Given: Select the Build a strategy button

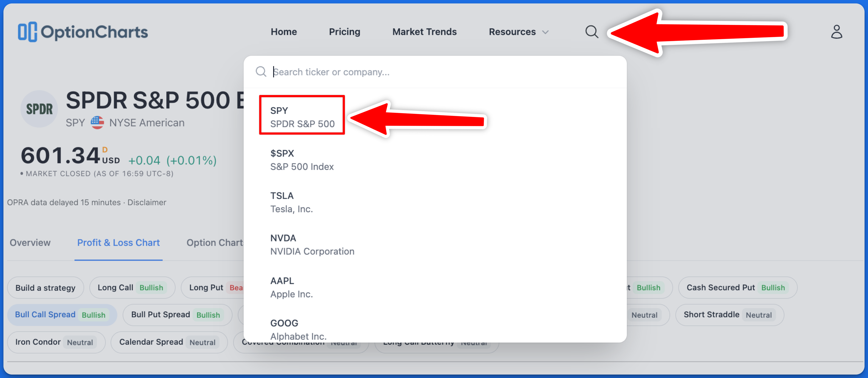Looking at the screenshot, I should (x=46, y=288).
